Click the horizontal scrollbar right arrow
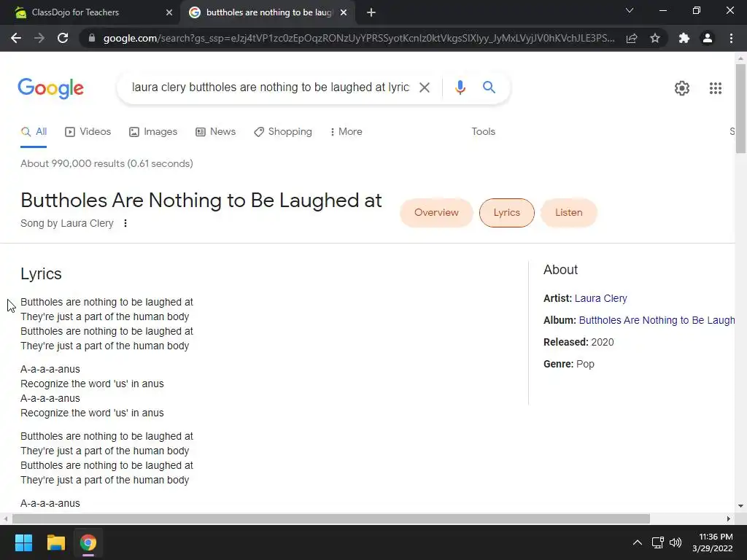This screenshot has width=747, height=560. [x=729, y=518]
